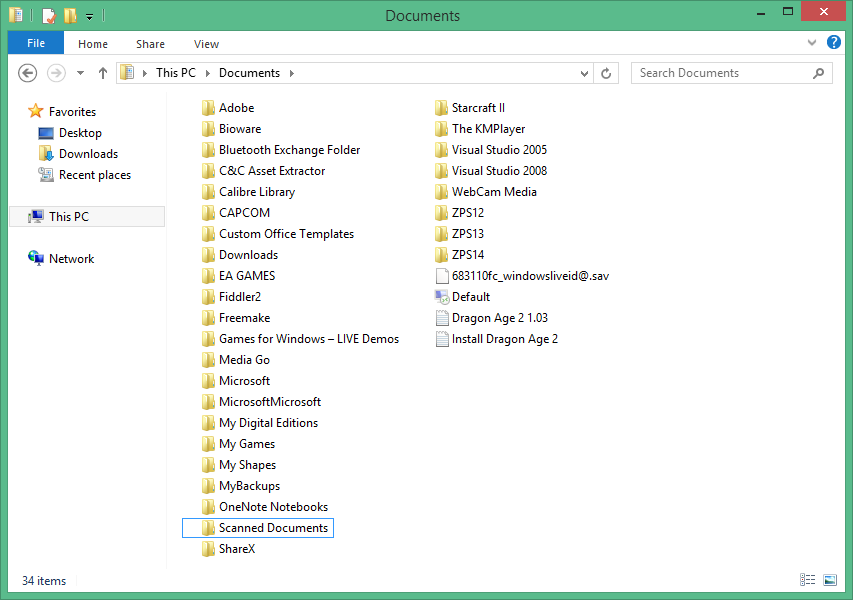Expand the ribbon with the chevron arrow
The width and height of the screenshot is (853, 600).
coord(812,43)
